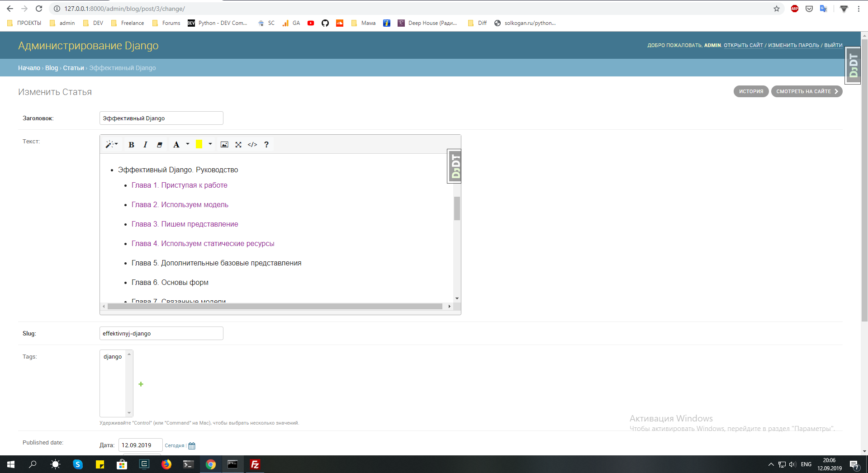This screenshot has height=473, width=868.
Task: Reload the page with refresh icon
Action: click(39, 9)
